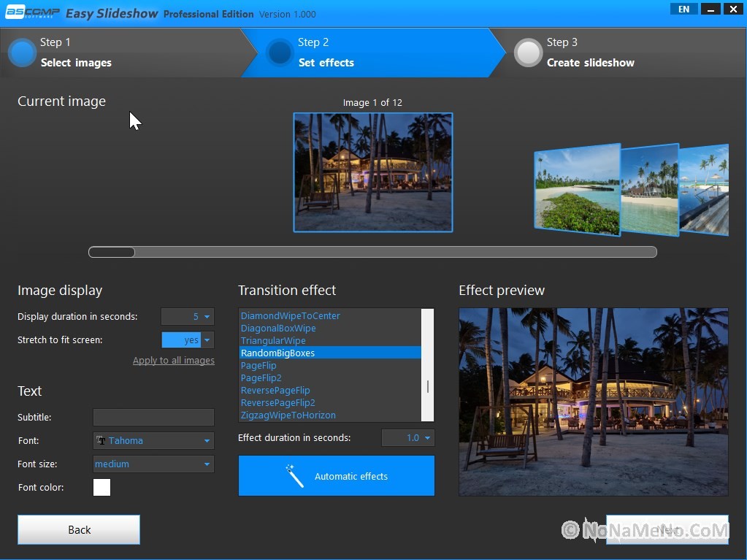The image size is (747, 560).
Task: Select the PageFlip transition effect
Action: click(258, 365)
